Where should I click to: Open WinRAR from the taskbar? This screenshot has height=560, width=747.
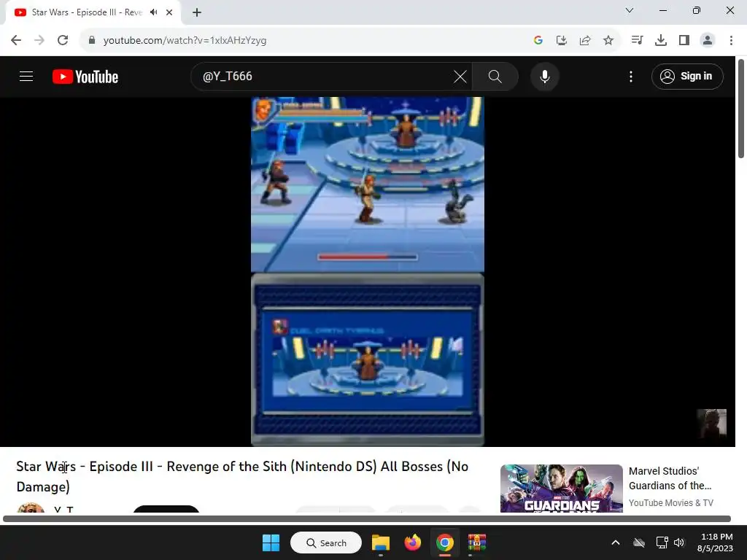point(476,542)
